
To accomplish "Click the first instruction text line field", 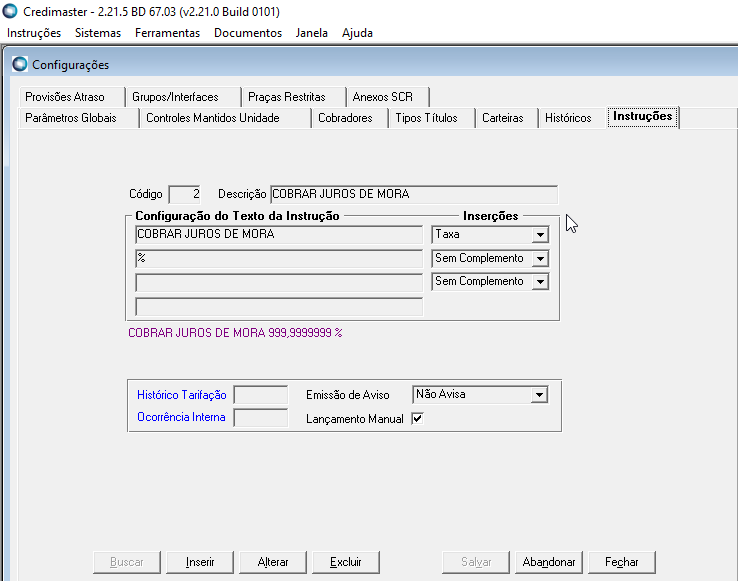I will coord(279,234).
